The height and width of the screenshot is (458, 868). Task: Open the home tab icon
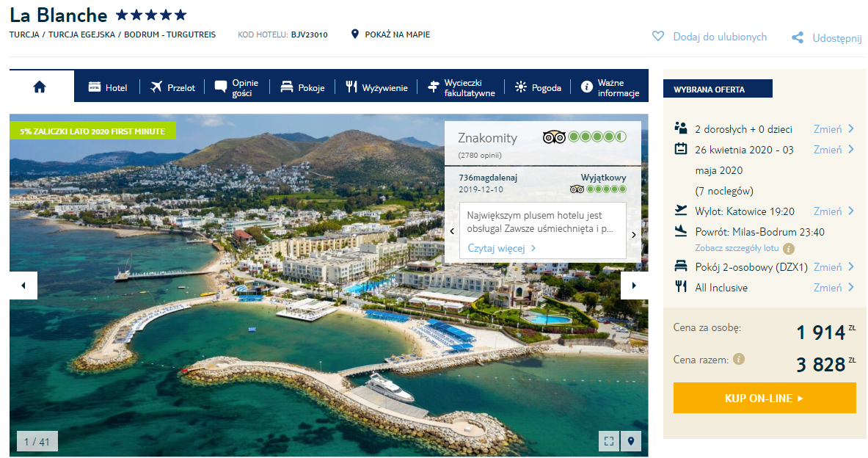(x=40, y=87)
